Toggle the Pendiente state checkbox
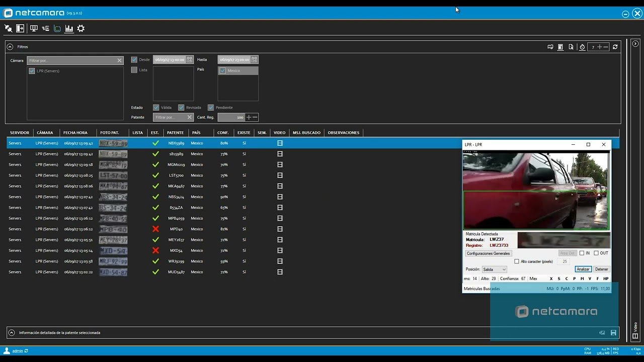The height and width of the screenshot is (362, 644). pyautogui.click(x=211, y=107)
